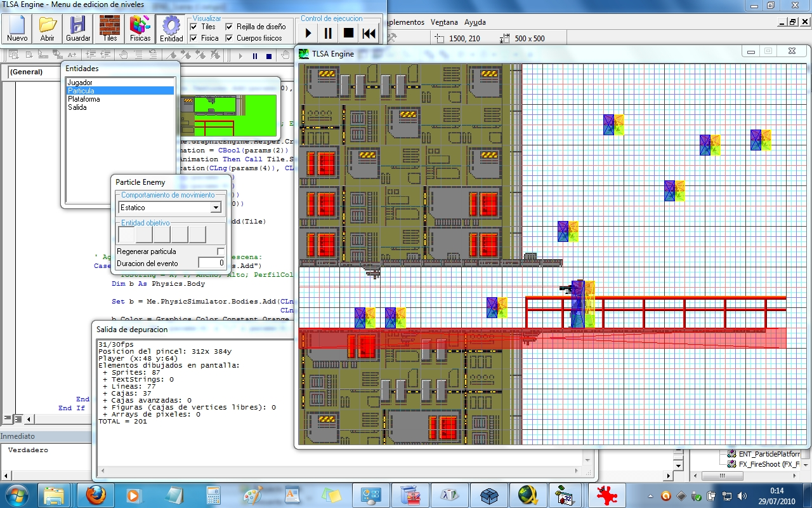Screen dimensions: 812x508
Task: Select Plataforma in the Entidades list
Action: (x=84, y=99)
